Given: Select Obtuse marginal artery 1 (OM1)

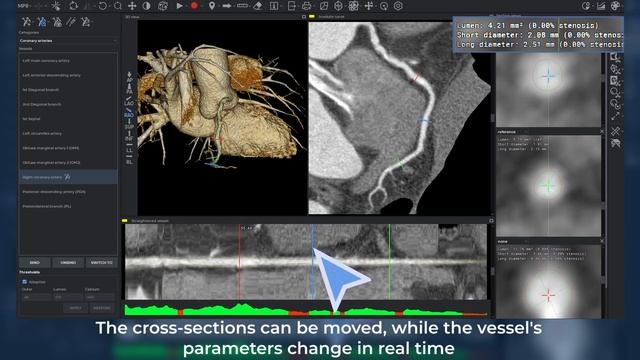Looking at the screenshot, I should [x=68, y=148].
